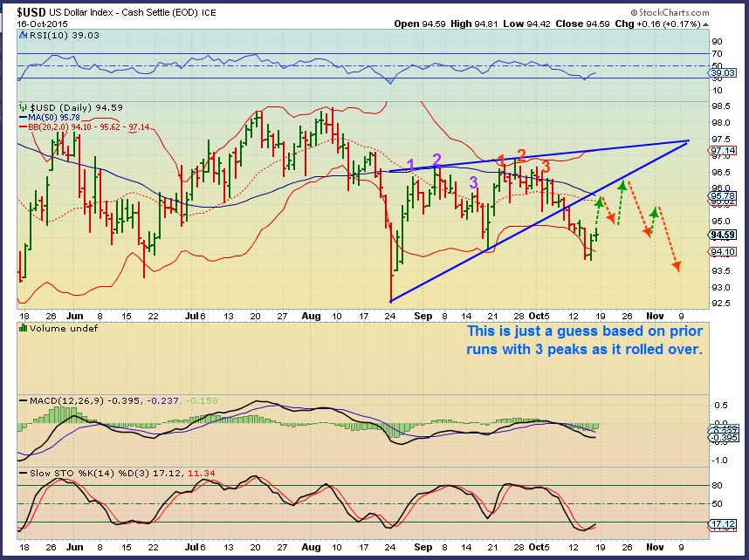Click the small icon before RSI(10) label

[23, 35]
